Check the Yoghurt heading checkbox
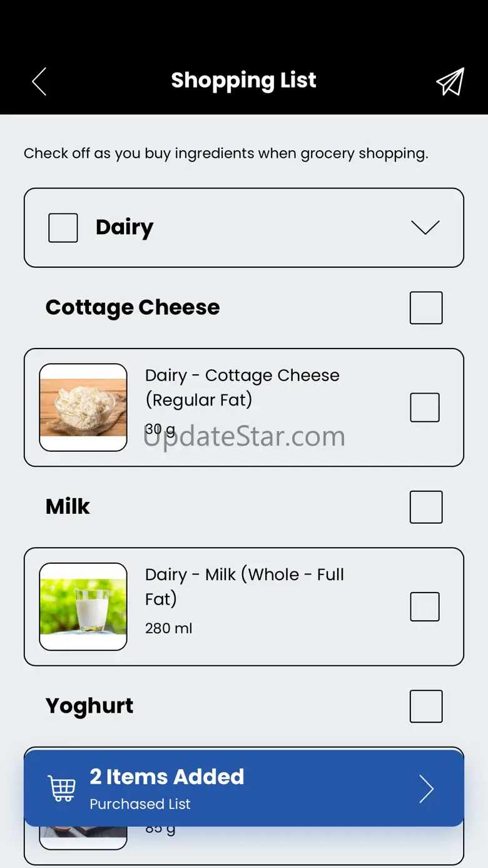Viewport: 488px width, 868px height. coord(426,706)
